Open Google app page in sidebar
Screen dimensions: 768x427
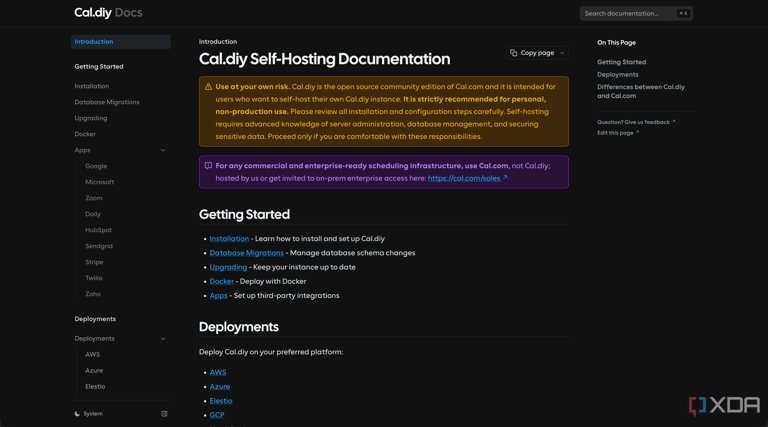point(96,166)
